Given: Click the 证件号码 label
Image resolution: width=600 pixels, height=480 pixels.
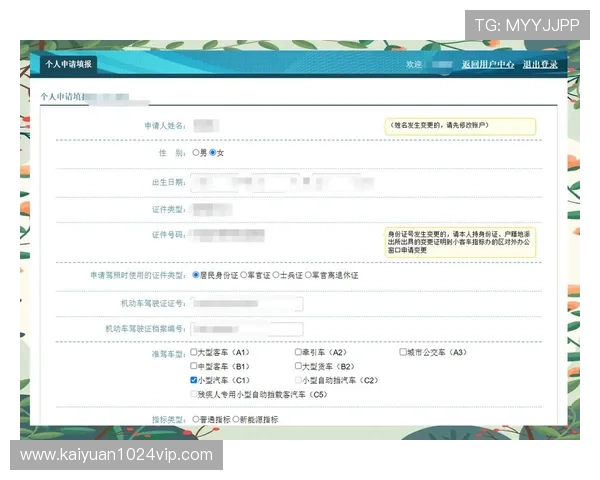Looking at the screenshot, I should [x=169, y=235].
